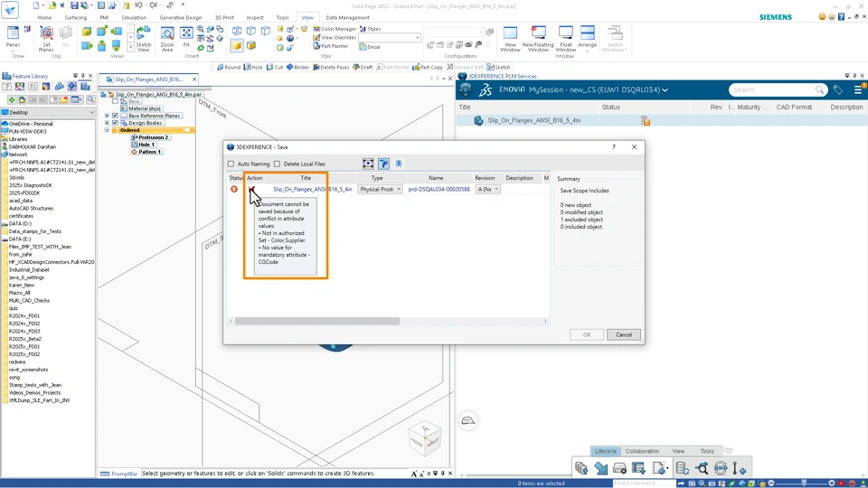Select the Part Copy tool
This screenshot has height=488, width=868.
(428, 67)
